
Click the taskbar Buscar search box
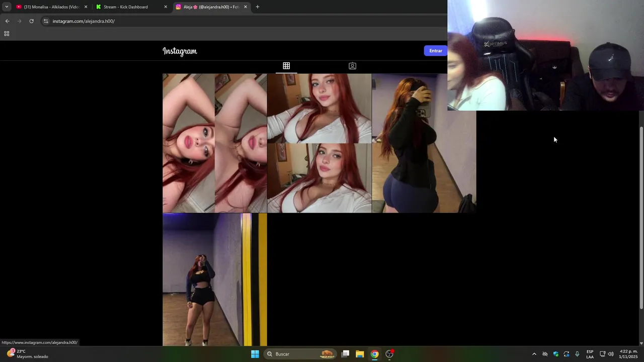(x=300, y=354)
